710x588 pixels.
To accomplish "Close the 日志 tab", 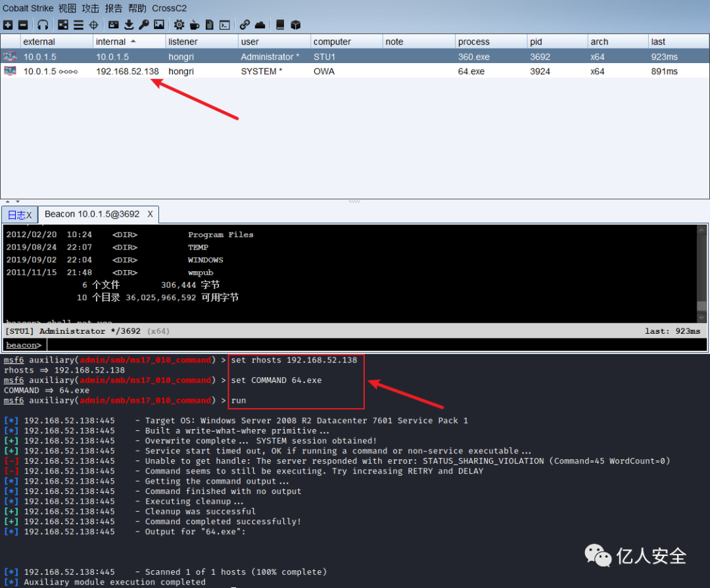I will pos(29,215).
